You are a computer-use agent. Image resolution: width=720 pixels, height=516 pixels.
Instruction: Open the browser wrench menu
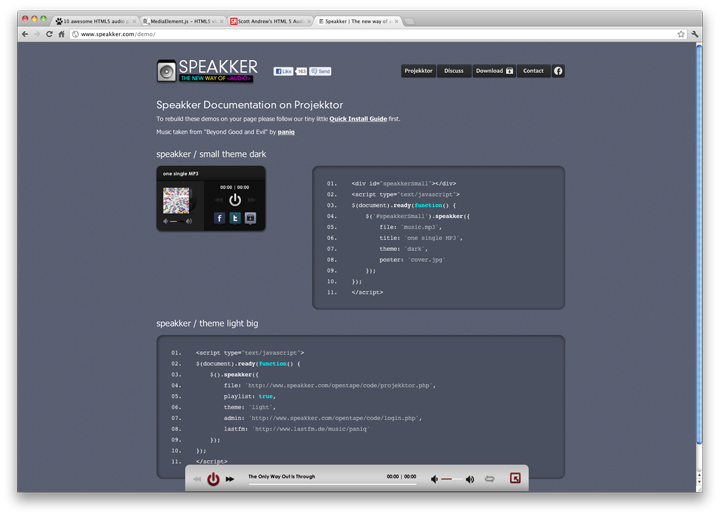(x=694, y=34)
